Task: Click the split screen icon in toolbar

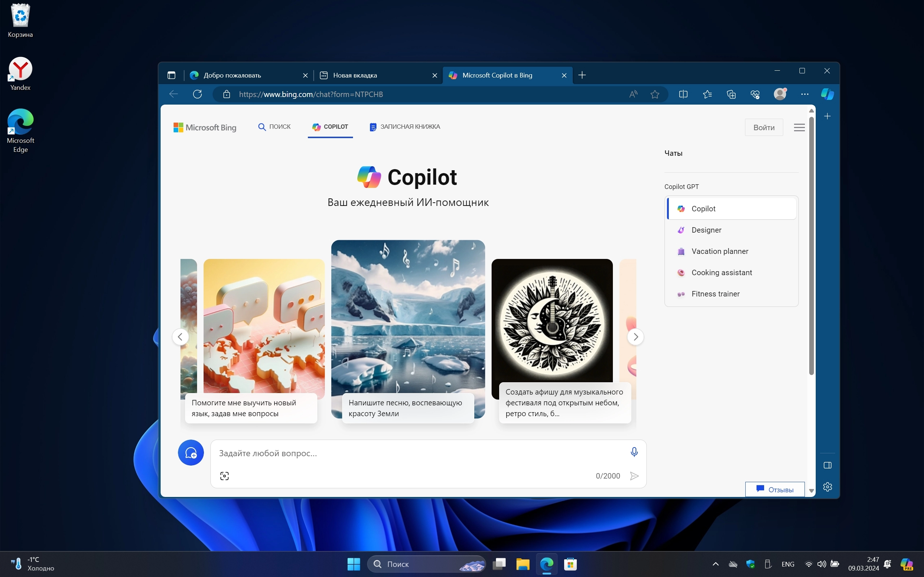Action: click(x=683, y=94)
